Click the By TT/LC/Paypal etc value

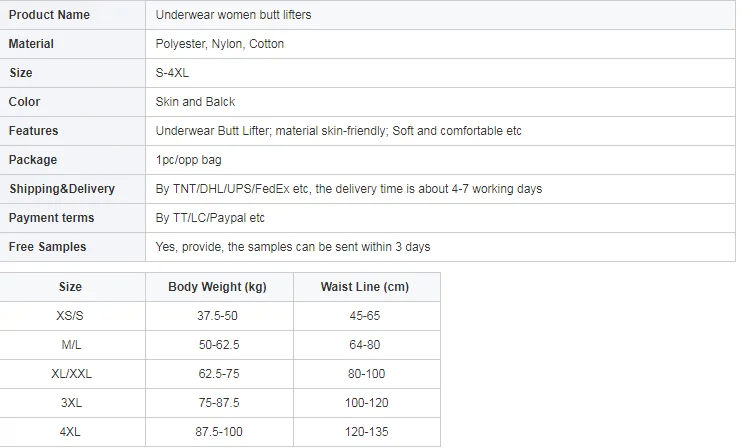pyautogui.click(x=210, y=218)
